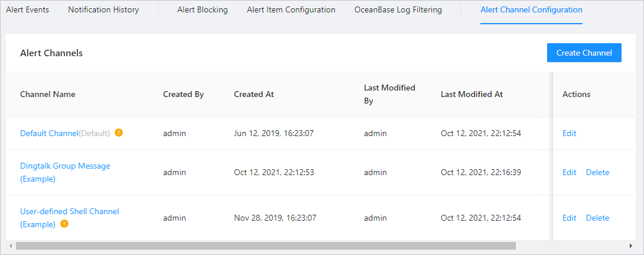Open the Default Channel link

coord(49,133)
